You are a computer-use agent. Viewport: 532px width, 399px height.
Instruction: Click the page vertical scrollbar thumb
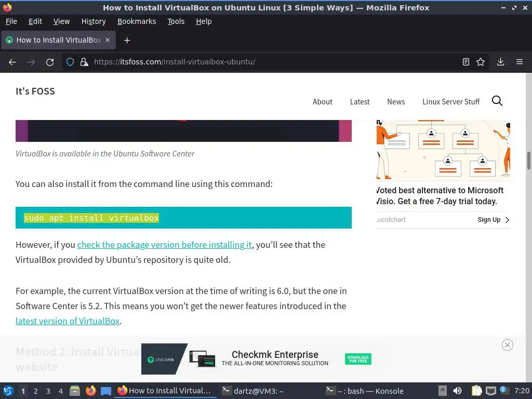528,161
